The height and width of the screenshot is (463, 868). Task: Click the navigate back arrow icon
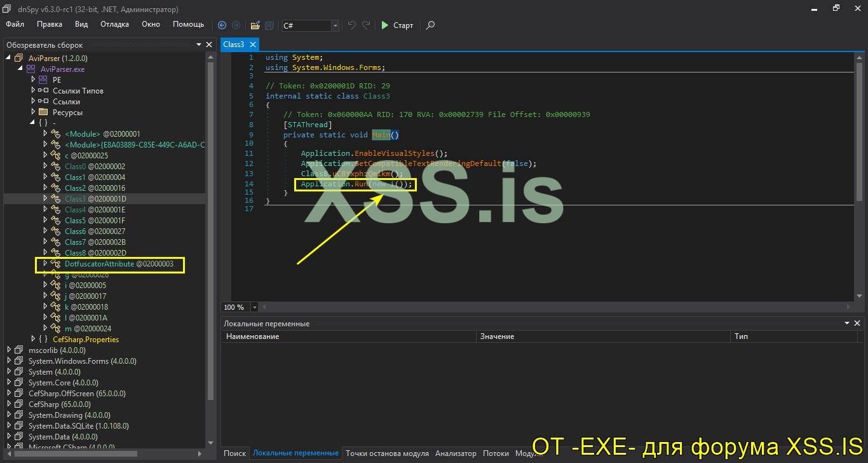click(222, 25)
